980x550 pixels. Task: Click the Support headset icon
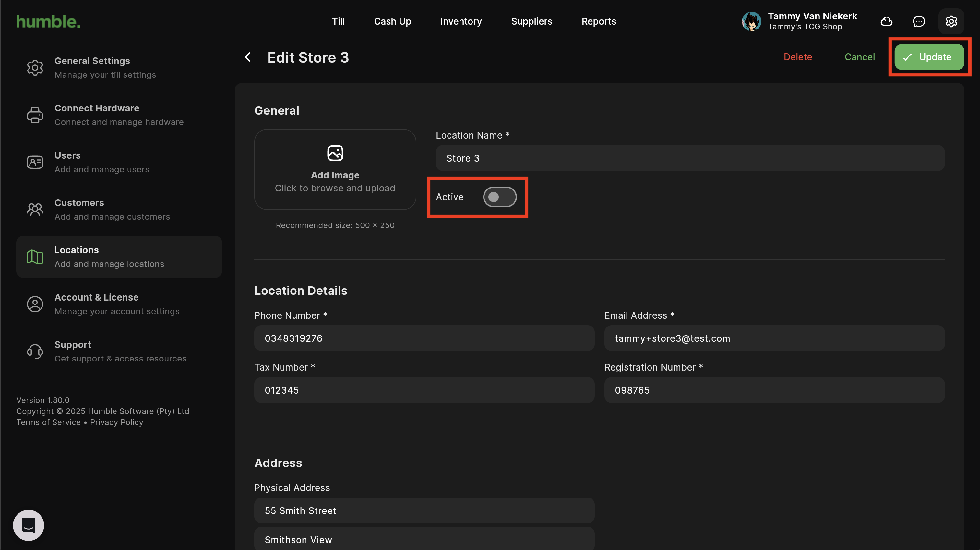pyautogui.click(x=35, y=351)
